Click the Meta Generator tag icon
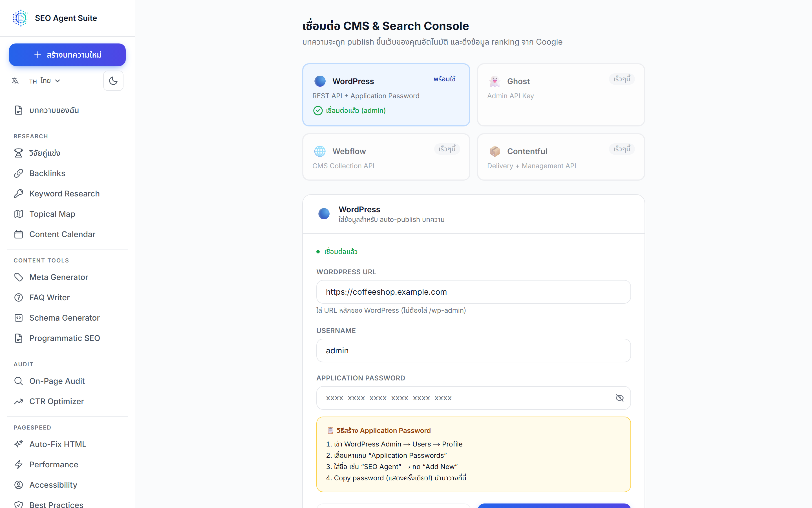 pos(19,277)
